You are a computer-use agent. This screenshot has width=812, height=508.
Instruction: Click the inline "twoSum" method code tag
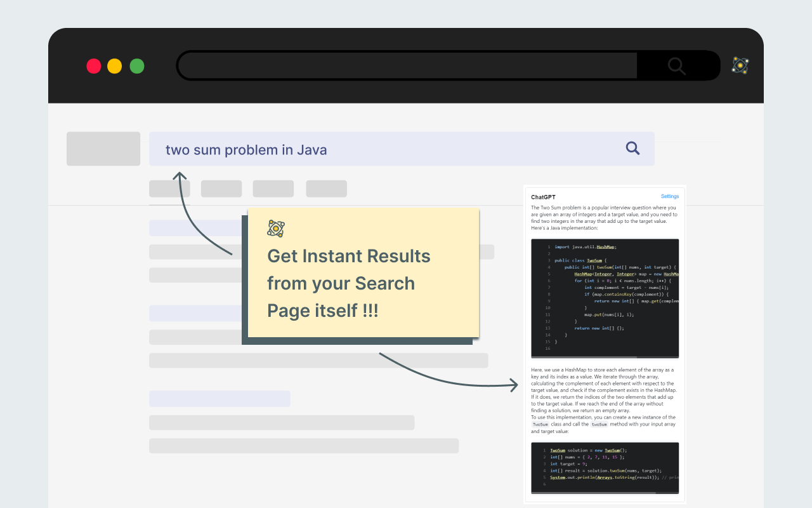(599, 425)
